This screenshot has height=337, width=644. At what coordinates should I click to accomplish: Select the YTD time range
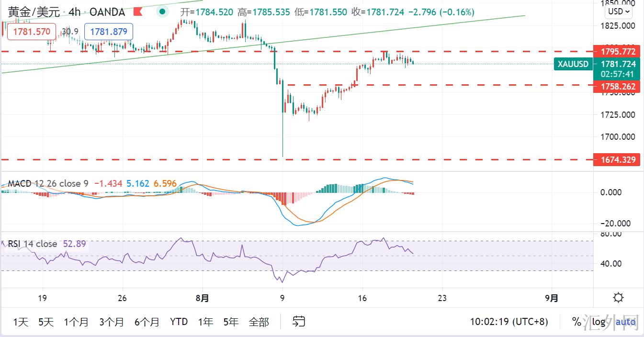click(179, 322)
